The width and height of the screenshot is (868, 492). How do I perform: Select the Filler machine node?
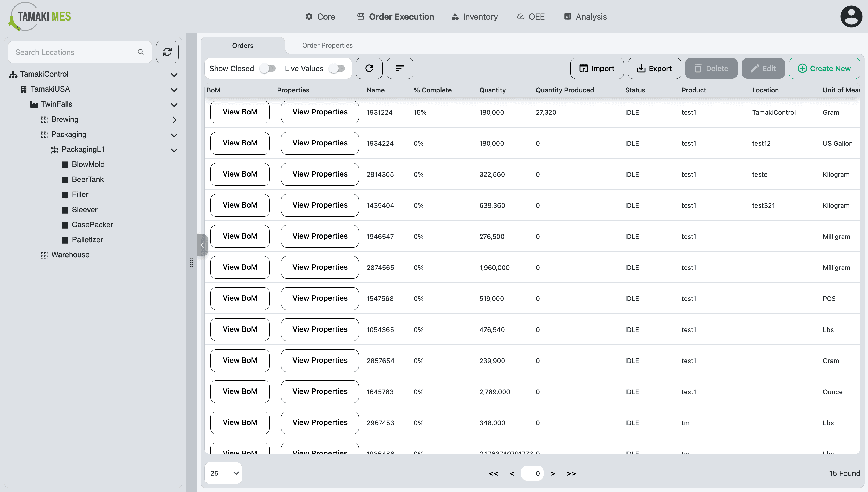click(80, 194)
